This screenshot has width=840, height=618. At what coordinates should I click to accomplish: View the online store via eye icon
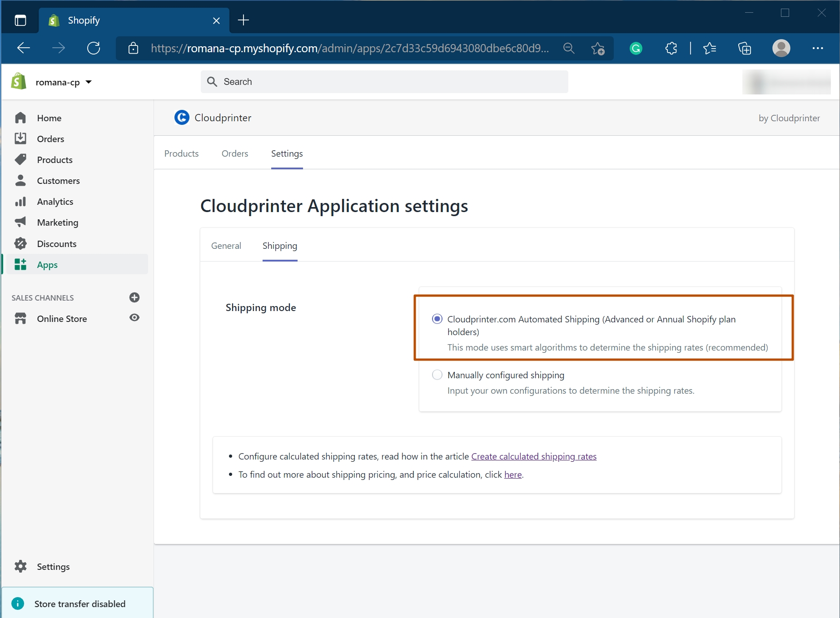coord(134,317)
